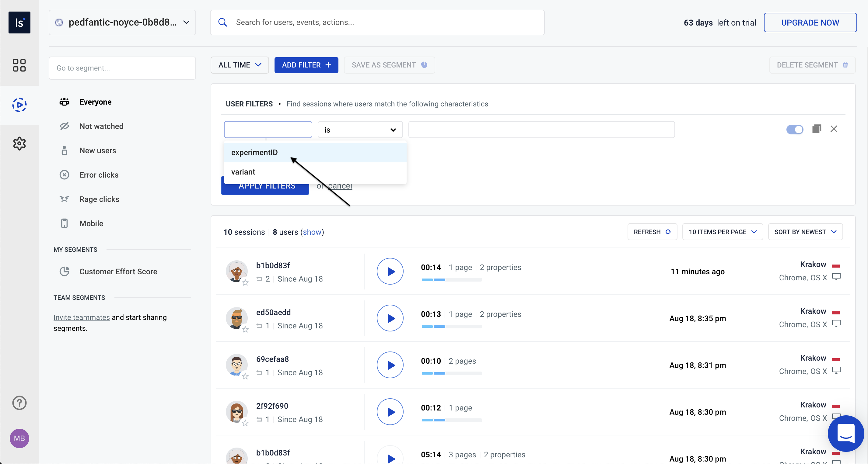Open the ALL TIME date range dropdown
The height and width of the screenshot is (464, 868).
240,65
